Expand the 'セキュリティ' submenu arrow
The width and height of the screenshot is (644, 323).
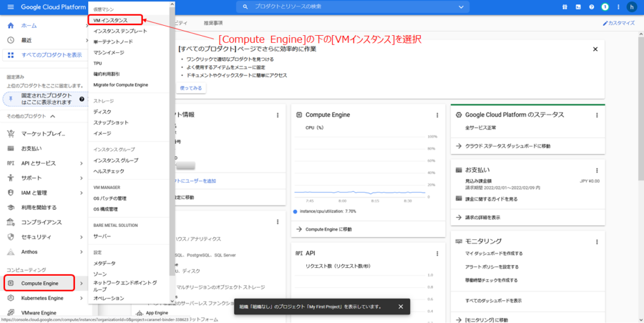tap(81, 237)
